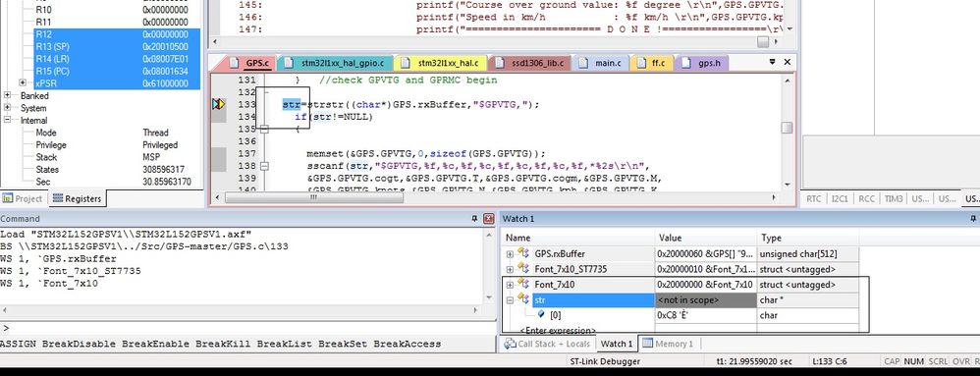
Task: Select the Mode entry under Internal
Action: [x=117, y=133]
